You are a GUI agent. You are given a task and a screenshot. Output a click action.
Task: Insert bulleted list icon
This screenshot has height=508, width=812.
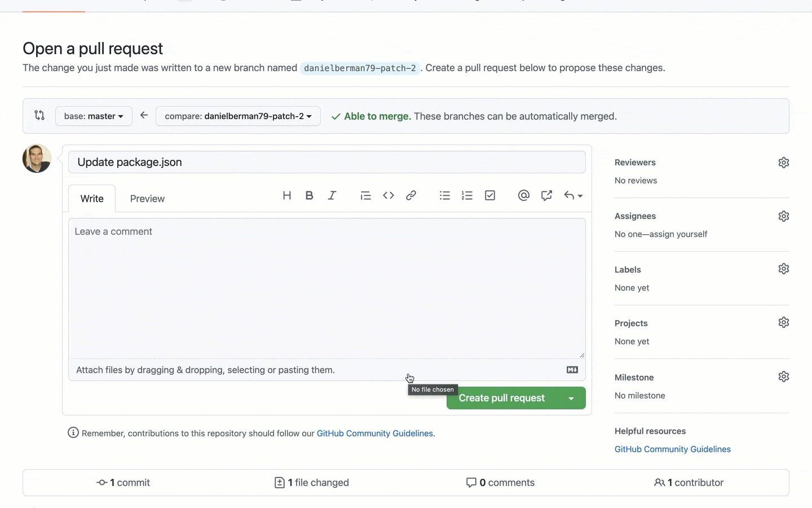pos(445,195)
